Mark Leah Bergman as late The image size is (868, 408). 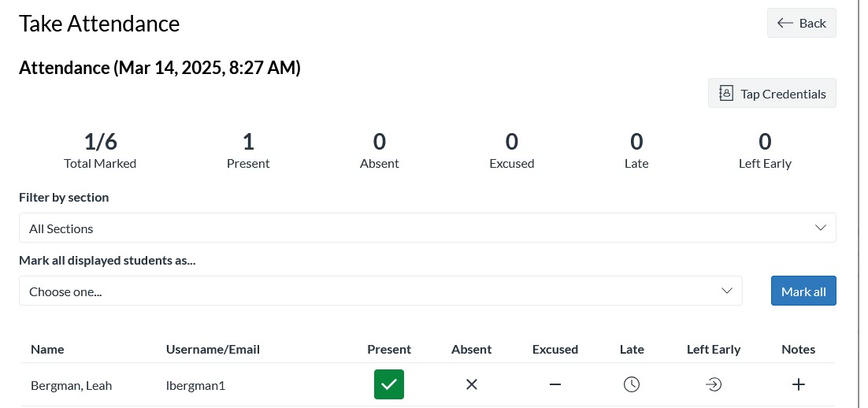(632, 384)
